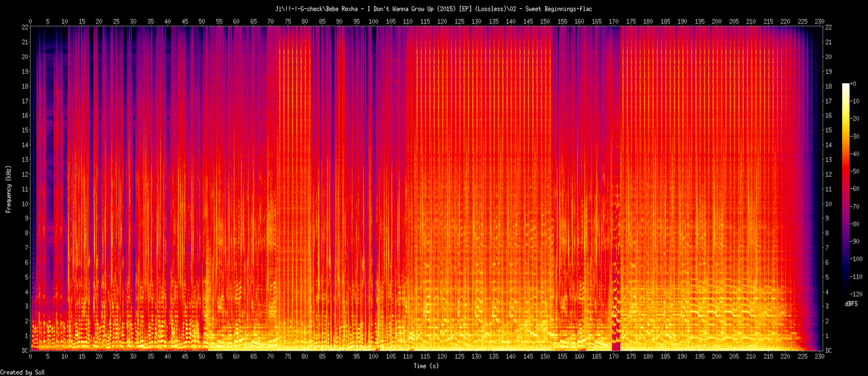868x376 pixels.
Task: Click the "-120" value on the dBFS scale
Action: pyautogui.click(x=858, y=295)
